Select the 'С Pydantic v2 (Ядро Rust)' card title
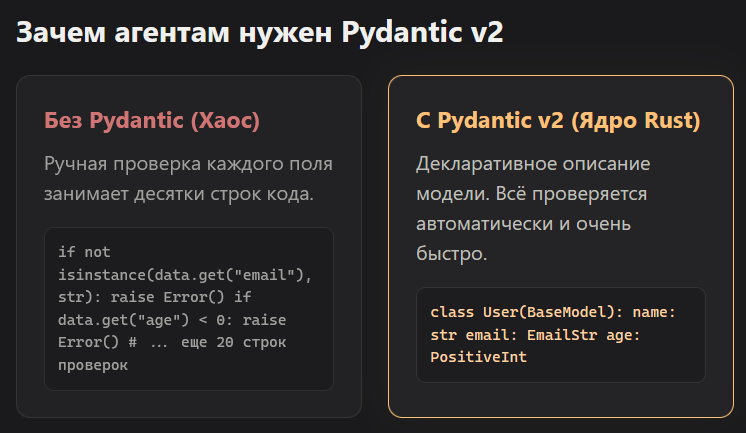This screenshot has width=746, height=433. pos(558,120)
